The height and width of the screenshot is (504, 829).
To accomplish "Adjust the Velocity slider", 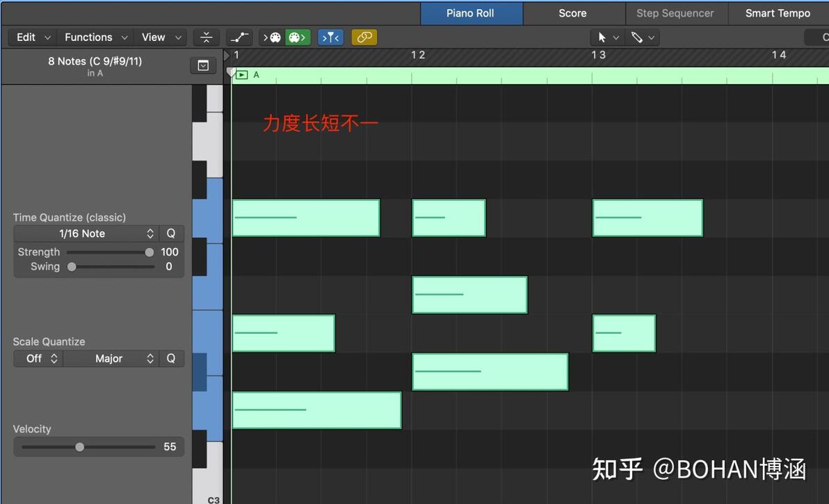I will (x=88, y=447).
